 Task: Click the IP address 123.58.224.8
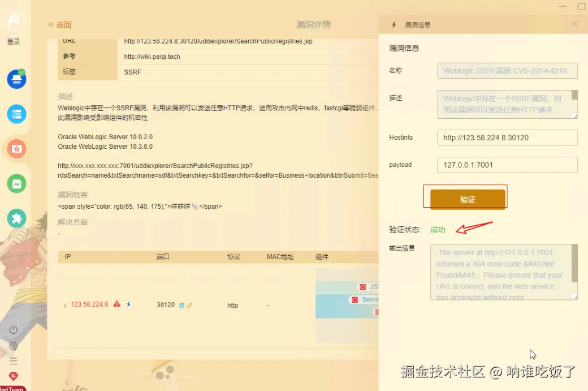pyautogui.click(x=89, y=304)
